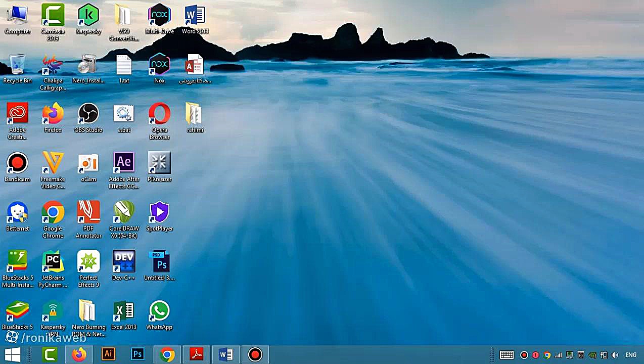
Task: Open Dev-C++ desktop shortcut
Action: tap(124, 265)
